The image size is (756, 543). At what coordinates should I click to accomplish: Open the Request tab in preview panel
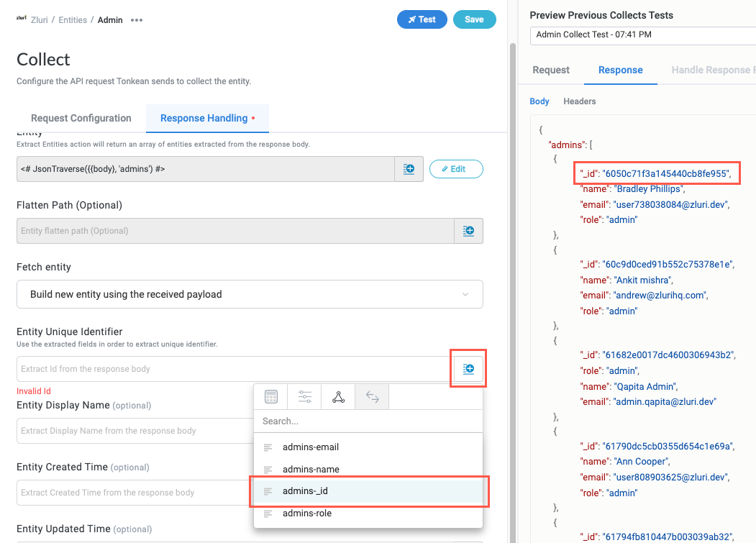point(551,70)
